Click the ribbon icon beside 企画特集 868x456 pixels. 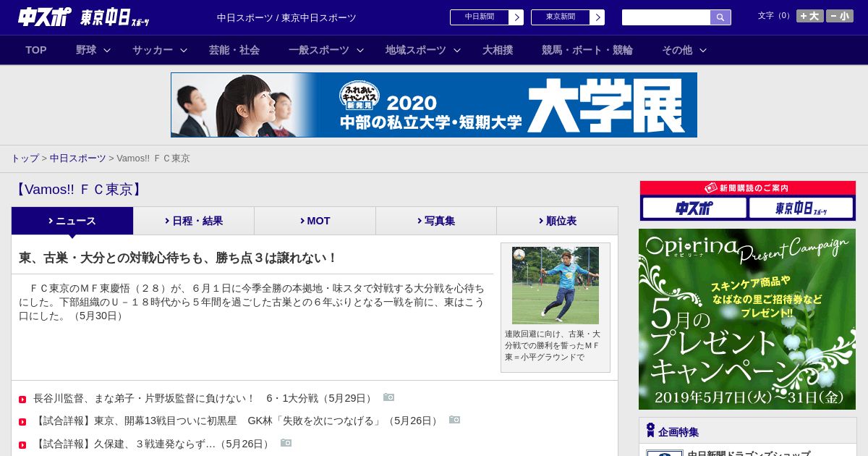pyautogui.click(x=650, y=430)
